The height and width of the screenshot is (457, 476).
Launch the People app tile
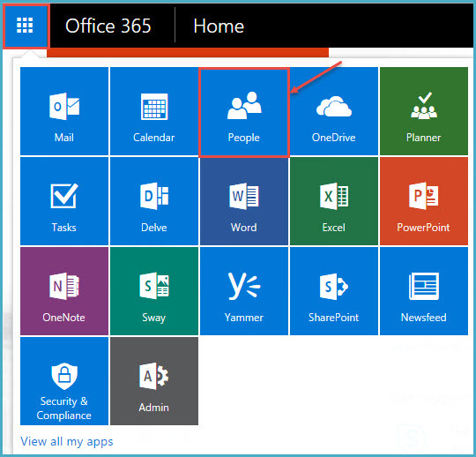click(x=244, y=112)
